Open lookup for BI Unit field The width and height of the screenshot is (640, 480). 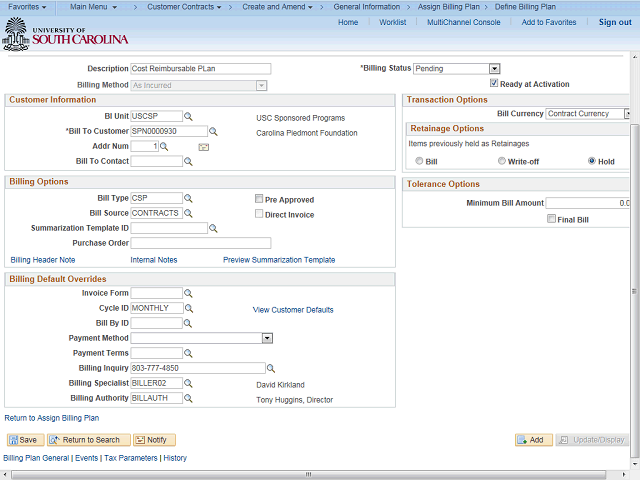click(188, 116)
